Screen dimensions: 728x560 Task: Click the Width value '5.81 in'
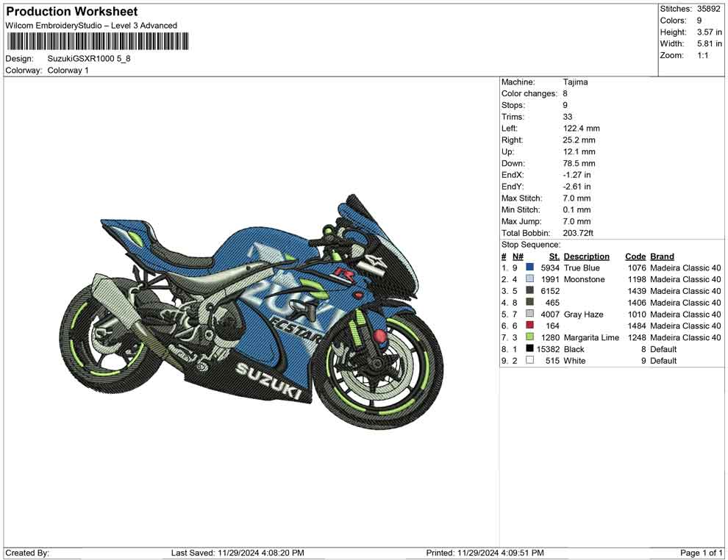709,43
